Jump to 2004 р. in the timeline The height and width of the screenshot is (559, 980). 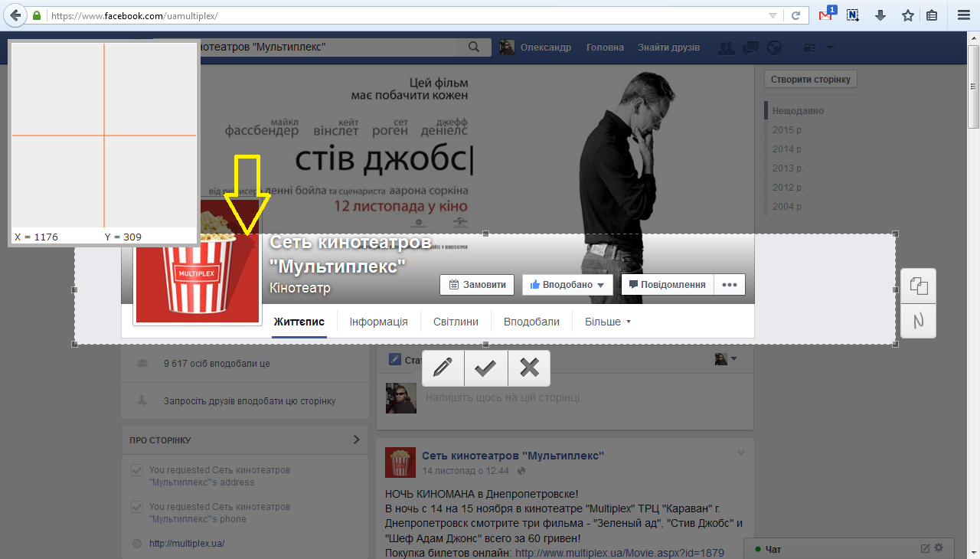(788, 207)
